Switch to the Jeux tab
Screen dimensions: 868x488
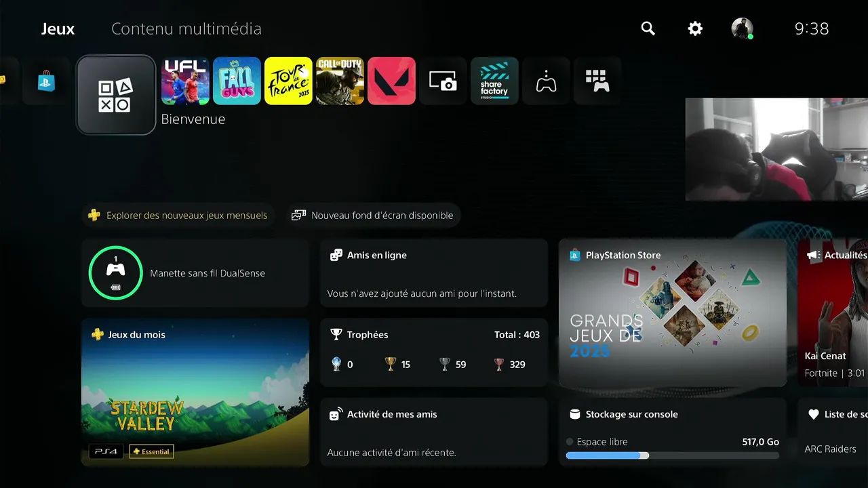(x=58, y=29)
